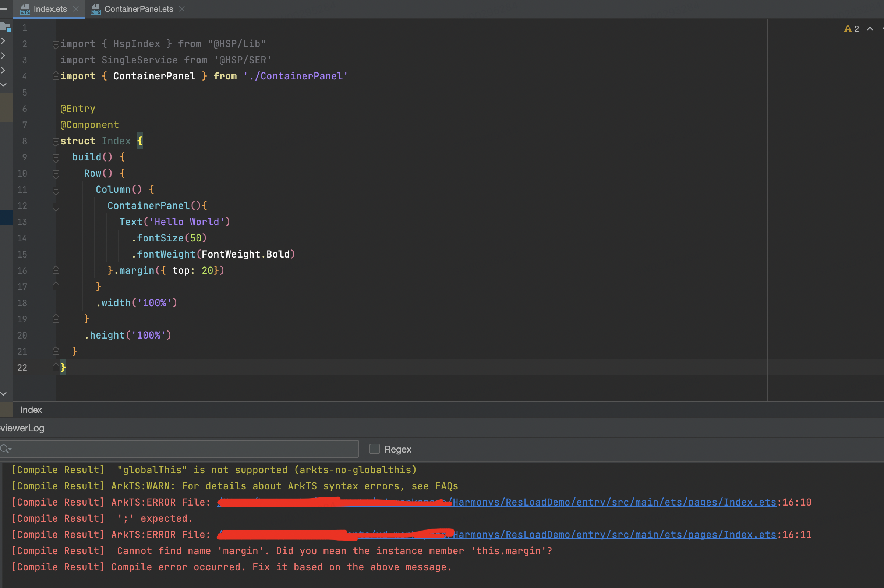The image size is (884, 588).
Task: Click the @Component decorator text
Action: point(90,125)
